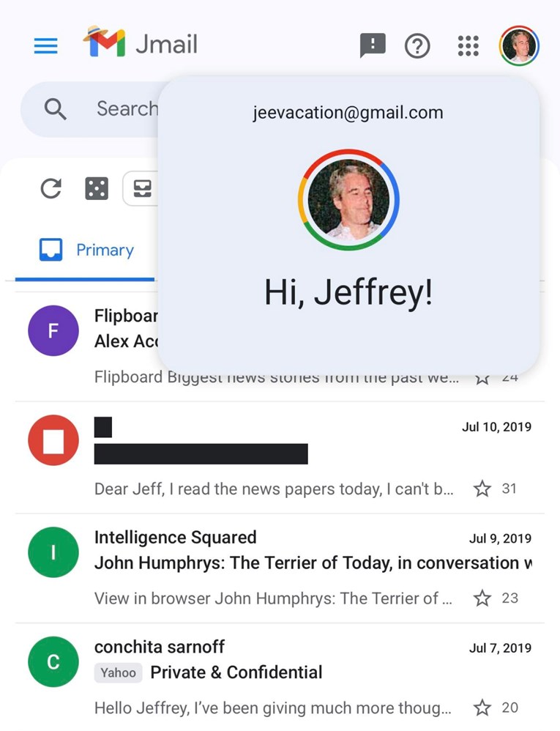This screenshot has width=560, height=731.
Task: Open the John Humphrys email subject
Action: [307, 563]
